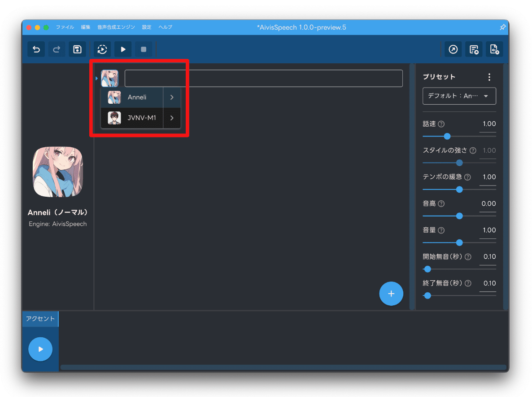The height and width of the screenshot is (397, 532).
Task: Click the 開始無音 help question icon
Action: 468,257
